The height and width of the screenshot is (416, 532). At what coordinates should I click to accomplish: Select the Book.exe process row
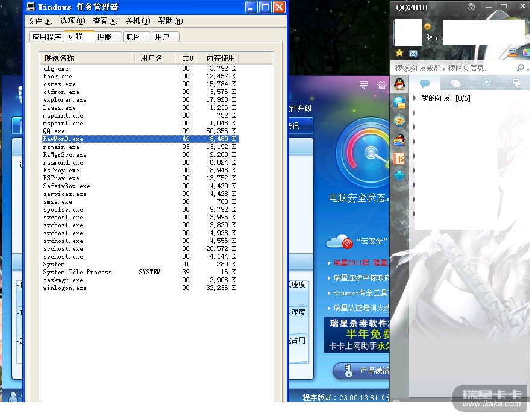tap(140, 77)
